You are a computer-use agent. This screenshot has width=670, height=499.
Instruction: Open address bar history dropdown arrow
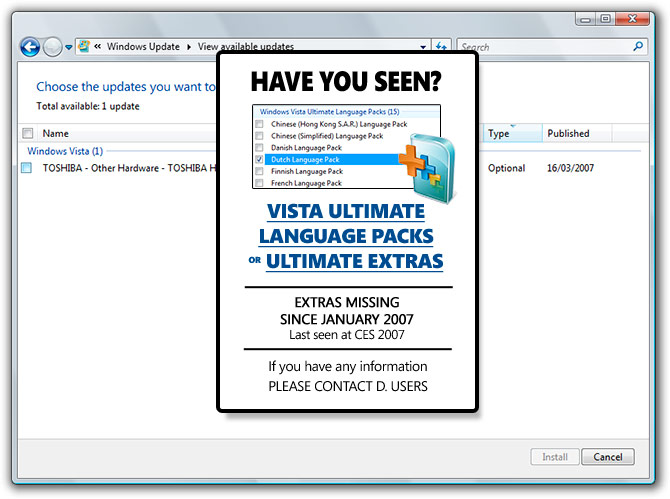pos(423,47)
